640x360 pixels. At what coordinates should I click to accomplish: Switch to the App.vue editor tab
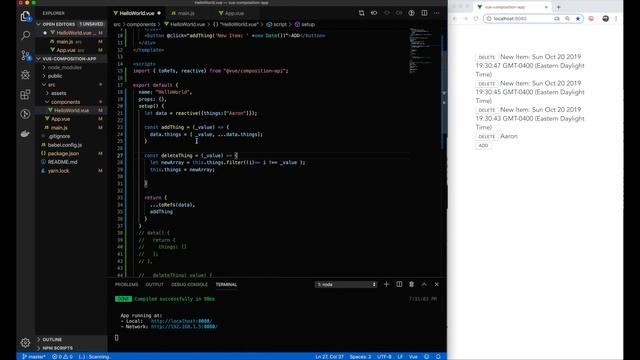tap(234, 13)
